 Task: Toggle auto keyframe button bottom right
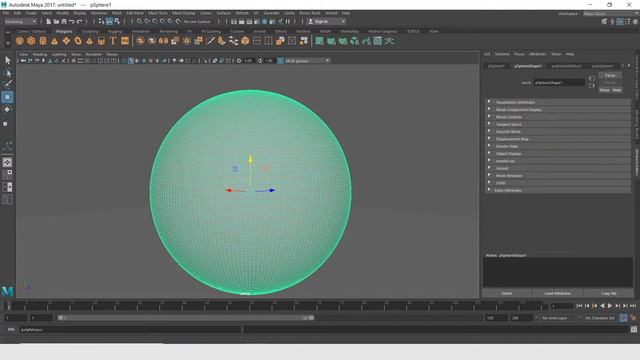[623, 318]
